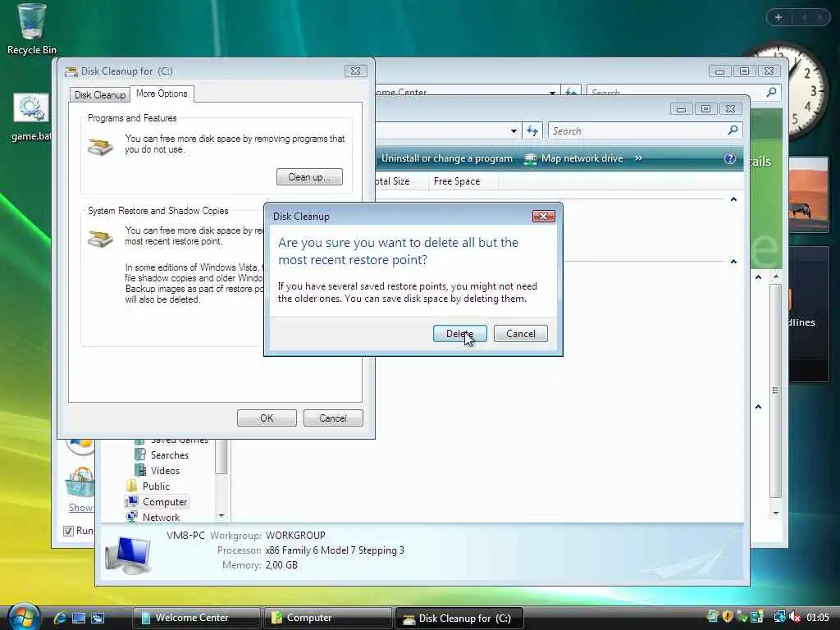Select the game.bat desktop icon
Image resolution: width=840 pixels, height=630 pixels.
pos(31,118)
